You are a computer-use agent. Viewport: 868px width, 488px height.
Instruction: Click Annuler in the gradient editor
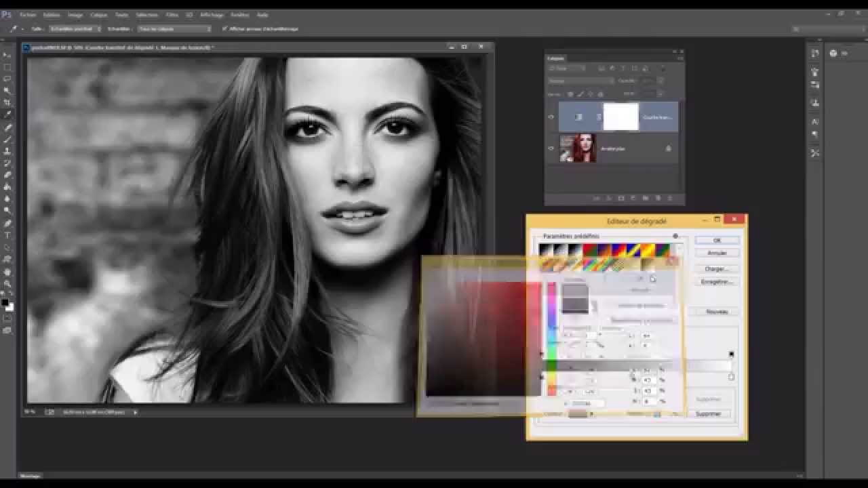(x=717, y=253)
